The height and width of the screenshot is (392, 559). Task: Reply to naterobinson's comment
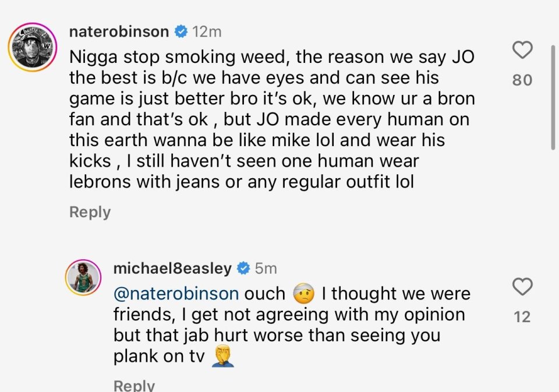coord(90,212)
